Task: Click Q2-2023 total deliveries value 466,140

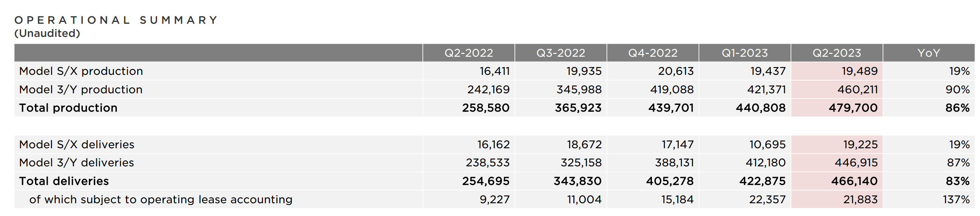Action: tap(854, 181)
